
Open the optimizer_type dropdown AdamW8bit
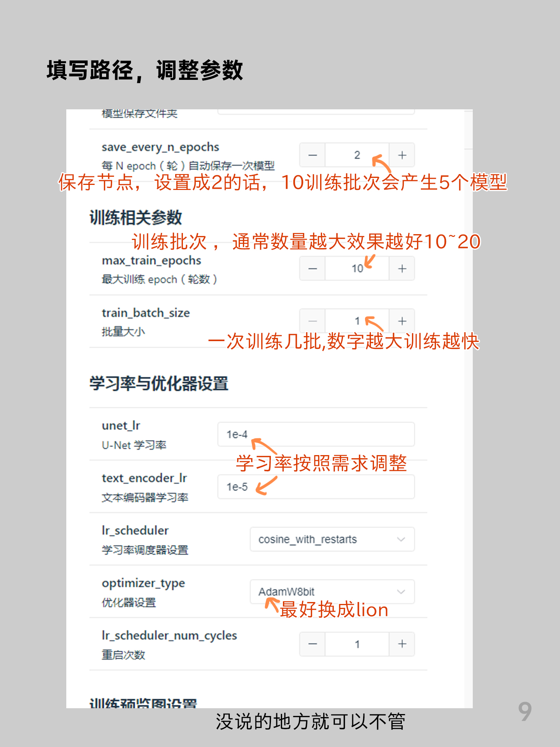point(332,592)
